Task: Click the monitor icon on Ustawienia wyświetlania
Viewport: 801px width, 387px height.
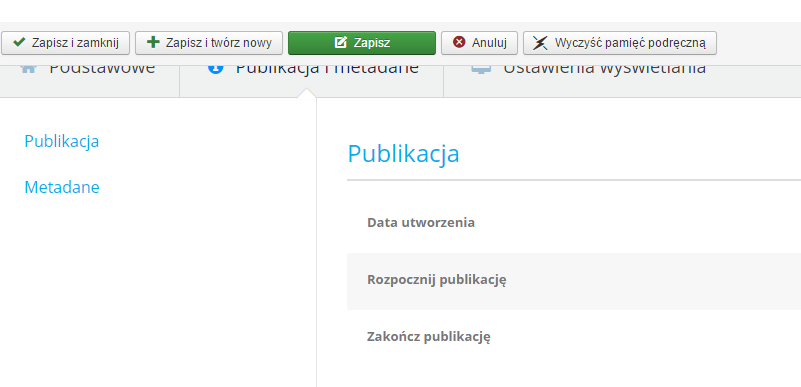Action: (x=481, y=69)
